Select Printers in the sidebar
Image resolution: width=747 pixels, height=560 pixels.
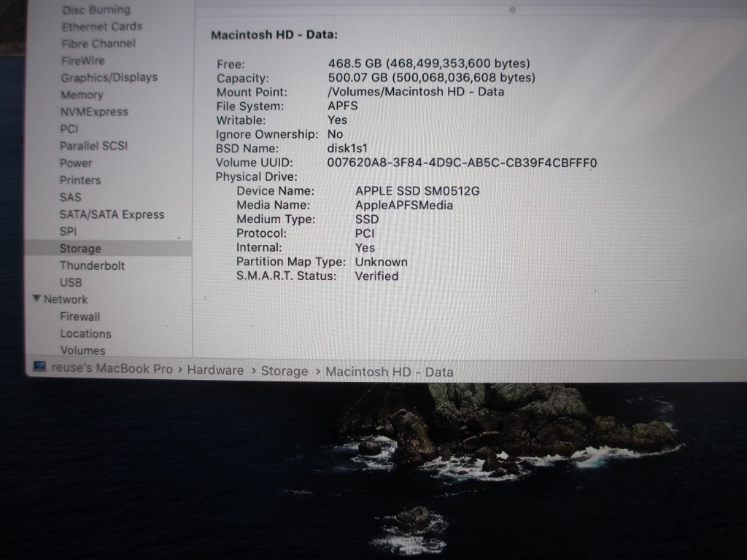pos(80,180)
